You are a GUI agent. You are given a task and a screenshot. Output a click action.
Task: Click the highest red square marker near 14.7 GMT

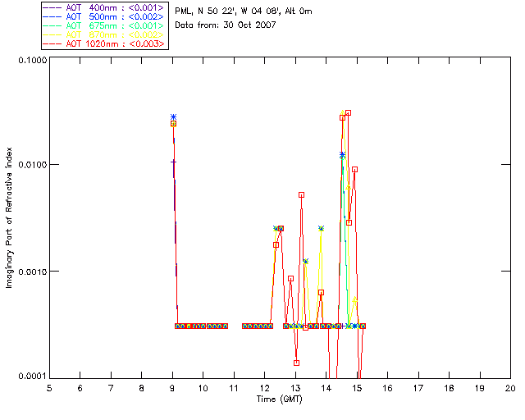[x=348, y=113]
